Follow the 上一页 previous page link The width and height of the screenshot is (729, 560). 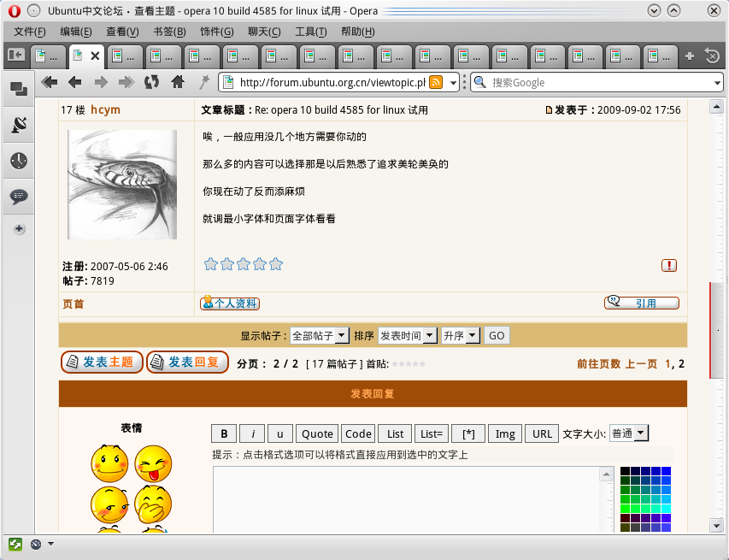[x=641, y=363]
